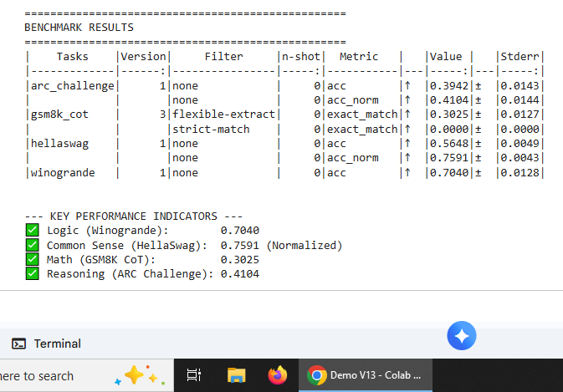Click the table value 0.4104 for acc_norm
Screen dimensions: 563x392
[449, 100]
